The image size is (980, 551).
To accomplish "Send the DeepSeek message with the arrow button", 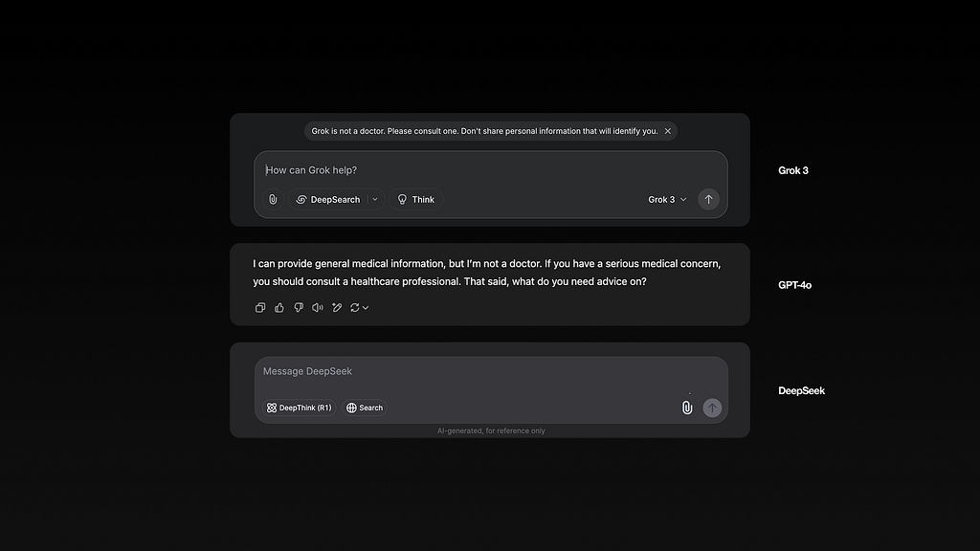I will pyautogui.click(x=712, y=408).
